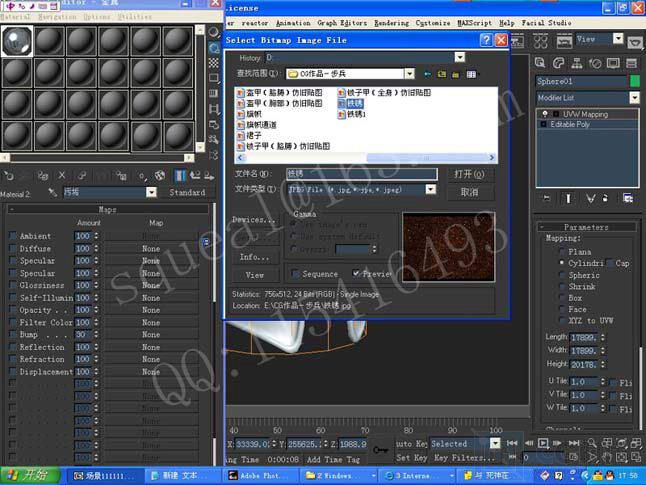Click Go Forward to Sibling icon
This screenshot has width=646, height=485.
point(209,176)
